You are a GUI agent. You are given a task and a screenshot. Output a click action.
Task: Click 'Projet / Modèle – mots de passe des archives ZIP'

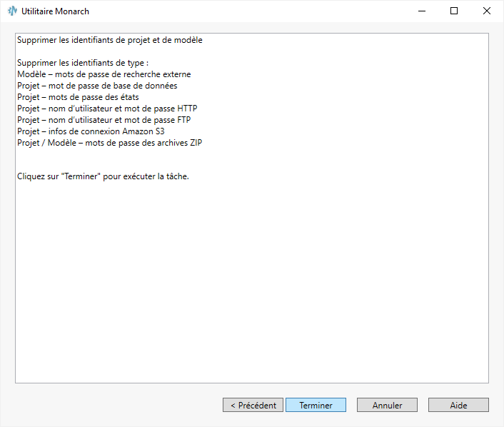110,143
